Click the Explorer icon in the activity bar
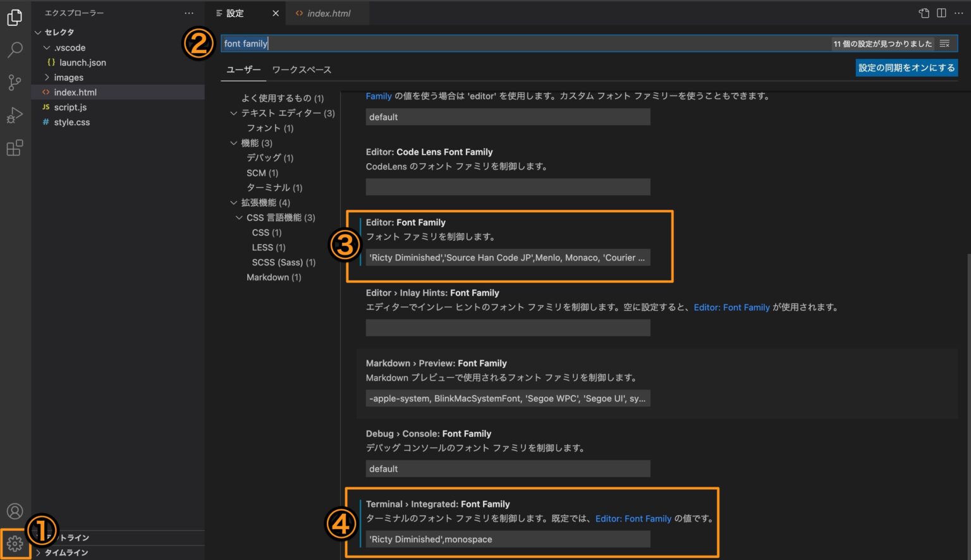 tap(15, 18)
